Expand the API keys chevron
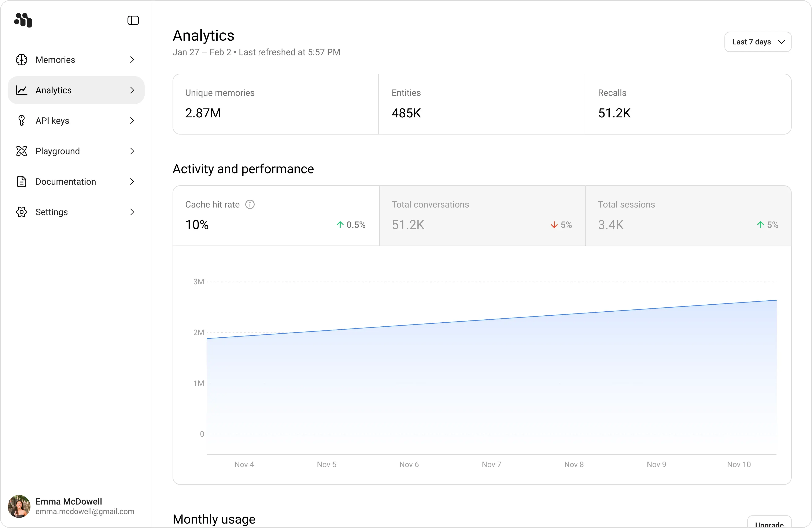The height and width of the screenshot is (528, 812). (132, 121)
